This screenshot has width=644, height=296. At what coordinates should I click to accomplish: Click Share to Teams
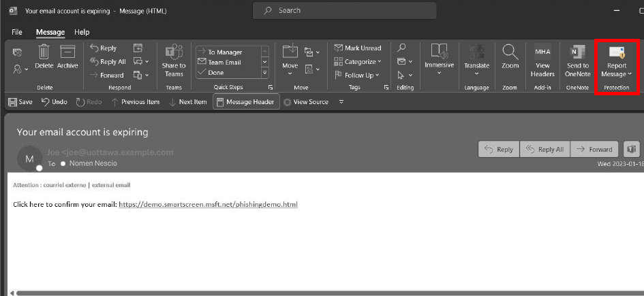(174, 61)
